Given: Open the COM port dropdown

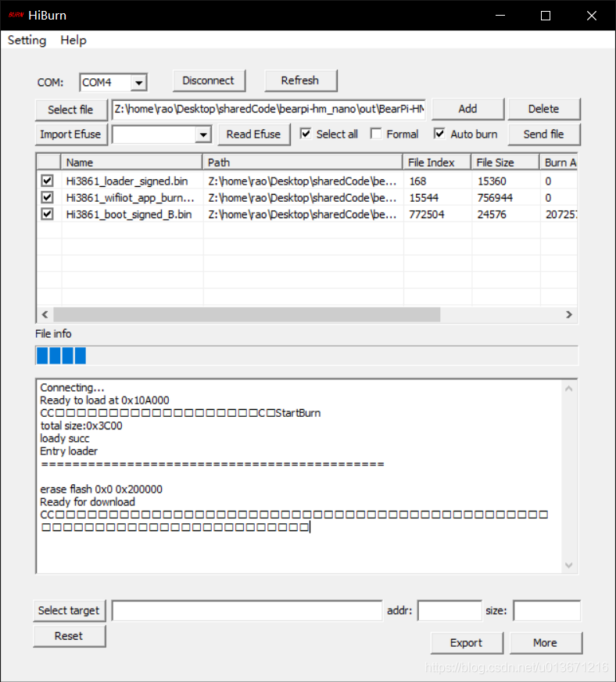Looking at the screenshot, I should (x=138, y=82).
